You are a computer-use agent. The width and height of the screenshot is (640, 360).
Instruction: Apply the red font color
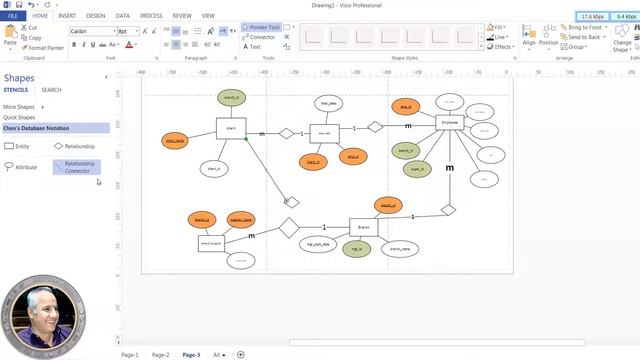[x=129, y=44]
